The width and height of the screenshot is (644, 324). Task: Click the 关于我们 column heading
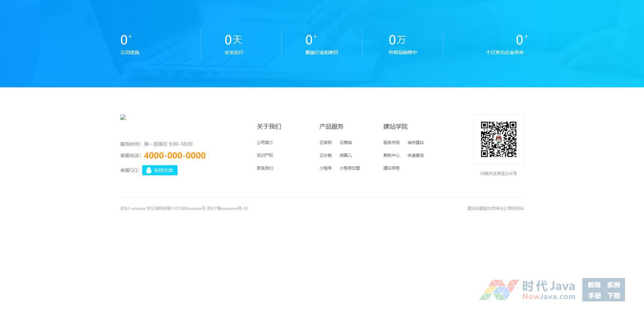coord(269,126)
